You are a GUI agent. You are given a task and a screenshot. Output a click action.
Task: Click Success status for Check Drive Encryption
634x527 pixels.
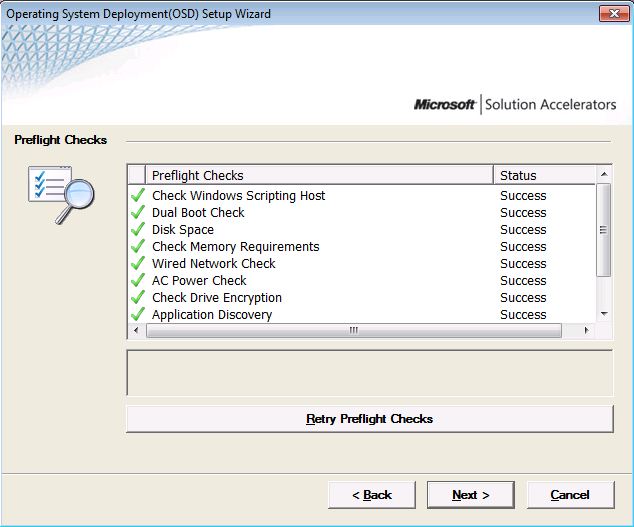tap(523, 297)
